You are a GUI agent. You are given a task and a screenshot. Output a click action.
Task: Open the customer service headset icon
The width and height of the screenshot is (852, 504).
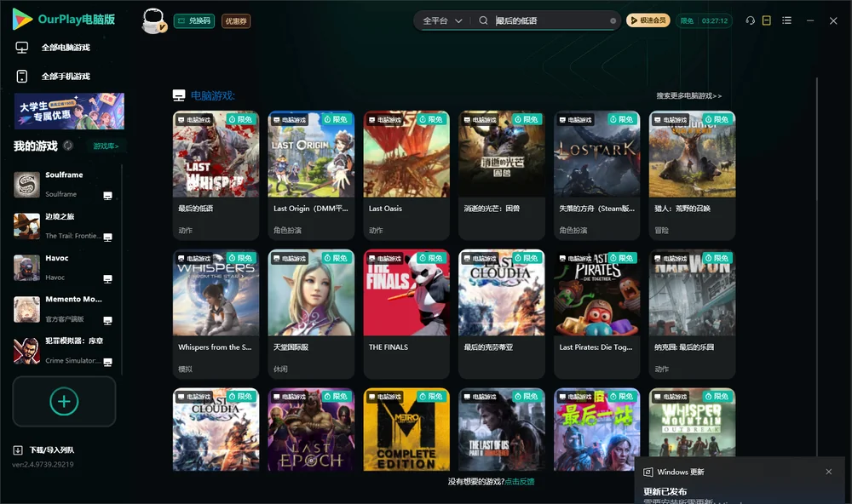pyautogui.click(x=750, y=20)
